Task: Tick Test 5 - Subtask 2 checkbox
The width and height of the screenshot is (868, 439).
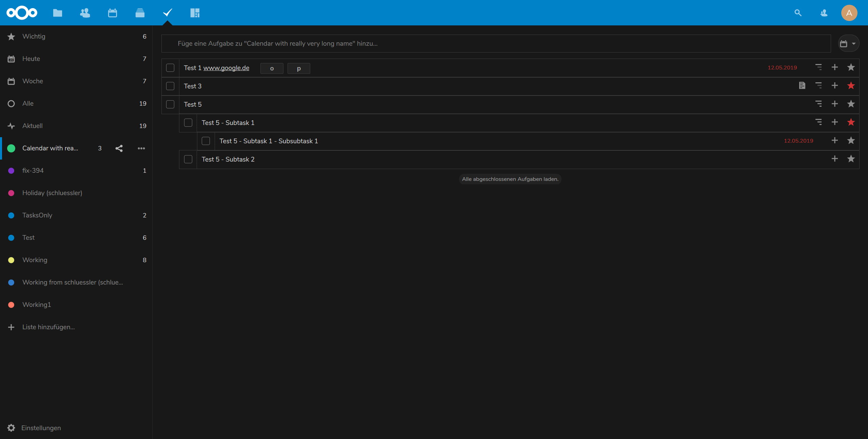Action: pyautogui.click(x=188, y=159)
